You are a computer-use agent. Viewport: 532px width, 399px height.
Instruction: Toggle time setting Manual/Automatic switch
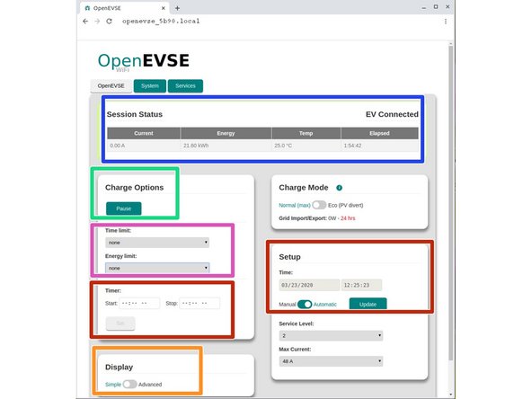(305, 304)
